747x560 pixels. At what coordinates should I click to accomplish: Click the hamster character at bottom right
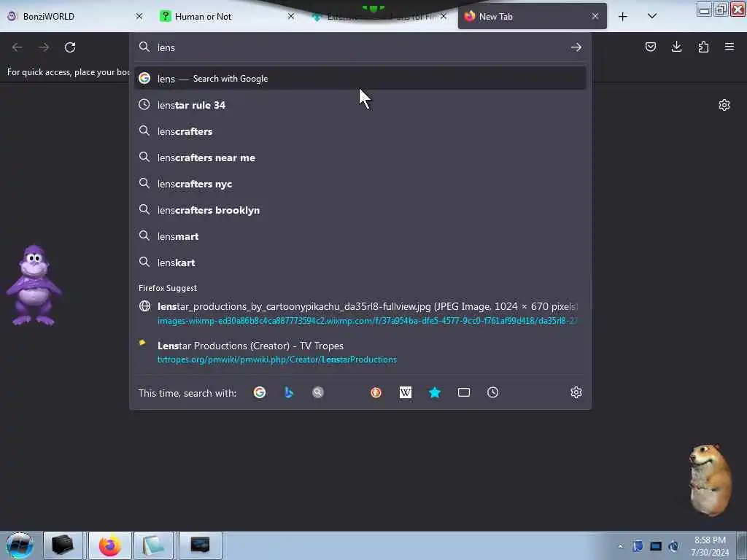coord(710,480)
